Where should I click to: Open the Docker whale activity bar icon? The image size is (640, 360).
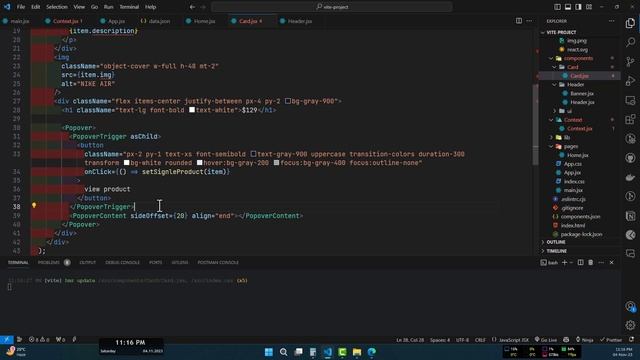point(630,177)
